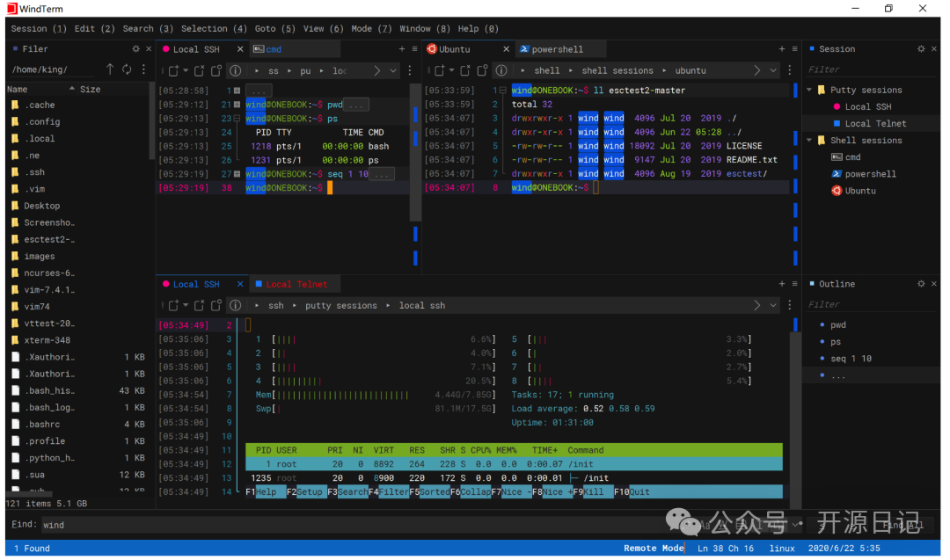Screen dimensions: 950x560
Task: Refresh the Filer directory listing
Action: (x=127, y=69)
